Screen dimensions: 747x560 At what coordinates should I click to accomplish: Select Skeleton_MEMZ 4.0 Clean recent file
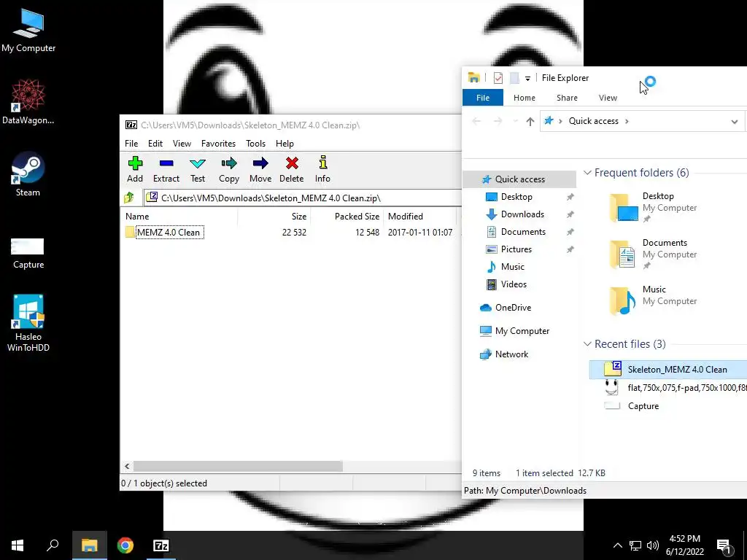coord(668,370)
